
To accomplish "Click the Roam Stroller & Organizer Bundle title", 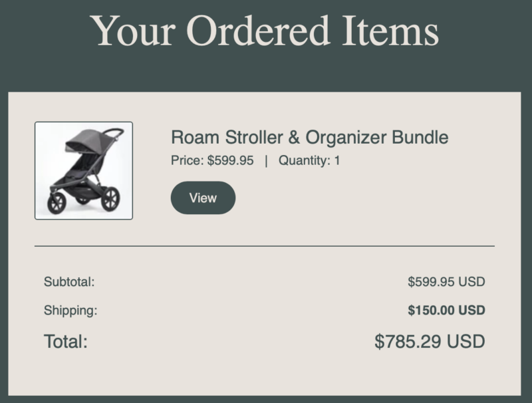I will point(309,138).
